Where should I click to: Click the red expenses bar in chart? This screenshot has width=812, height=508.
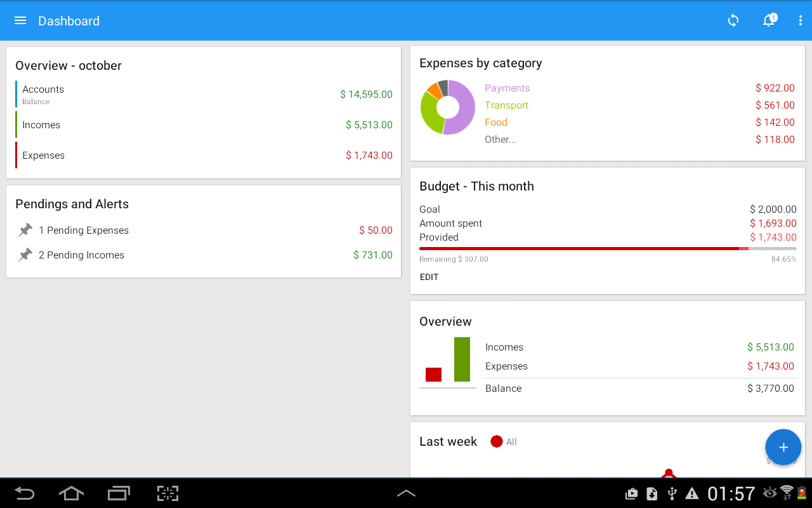coord(433,375)
